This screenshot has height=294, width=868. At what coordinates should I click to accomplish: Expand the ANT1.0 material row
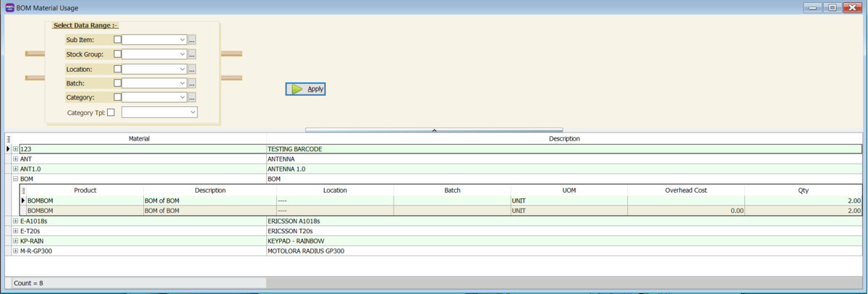tap(15, 169)
